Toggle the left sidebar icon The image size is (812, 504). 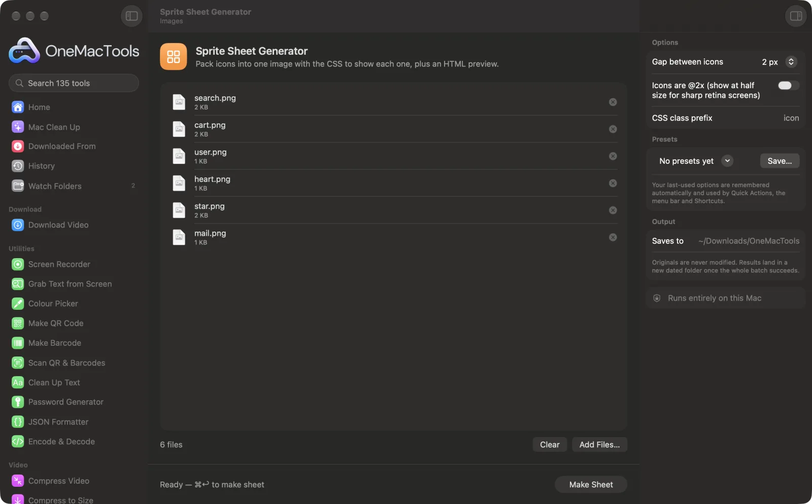pos(131,16)
